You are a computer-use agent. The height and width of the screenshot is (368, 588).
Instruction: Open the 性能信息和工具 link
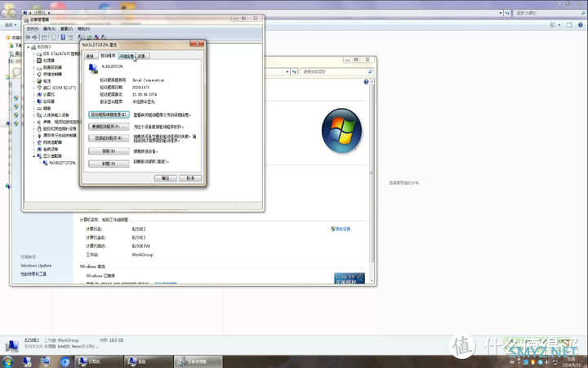33,274
